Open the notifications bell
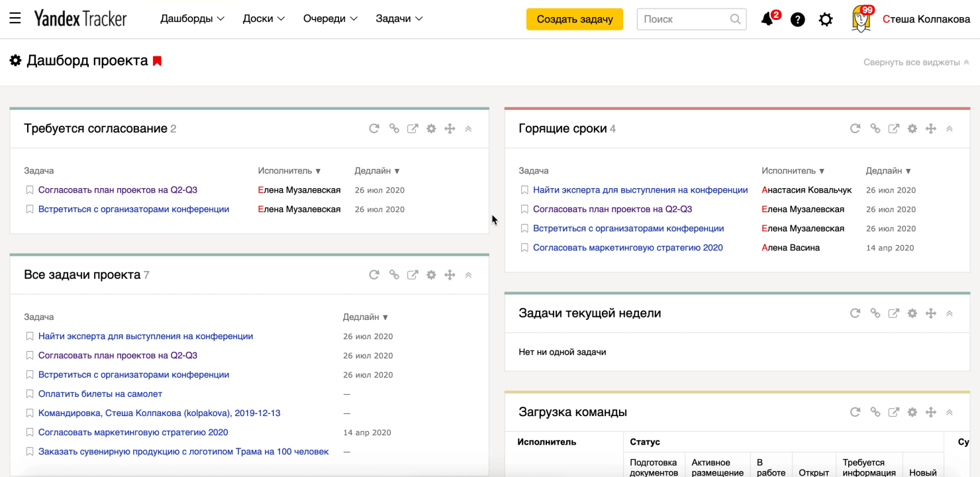The height and width of the screenshot is (477, 980). point(767,19)
